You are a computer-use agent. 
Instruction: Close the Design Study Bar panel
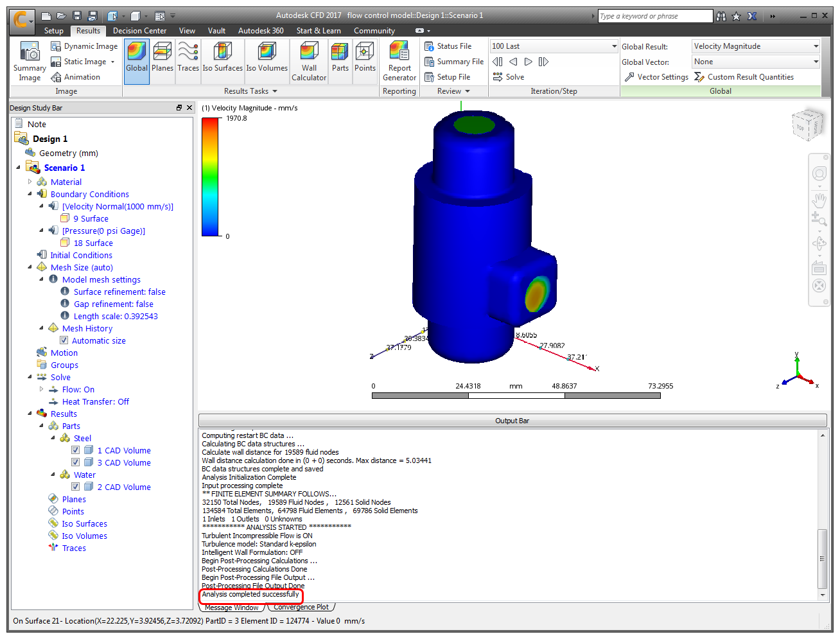coord(189,108)
